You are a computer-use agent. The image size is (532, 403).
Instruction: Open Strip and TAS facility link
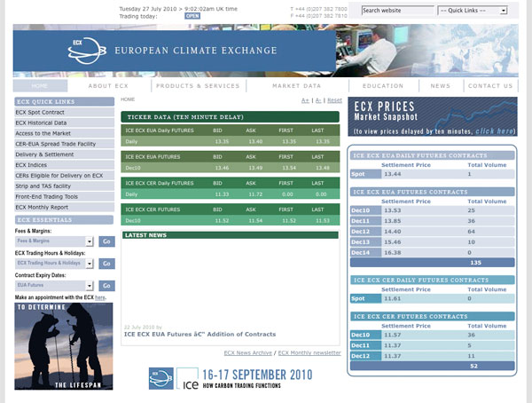[x=64, y=186]
